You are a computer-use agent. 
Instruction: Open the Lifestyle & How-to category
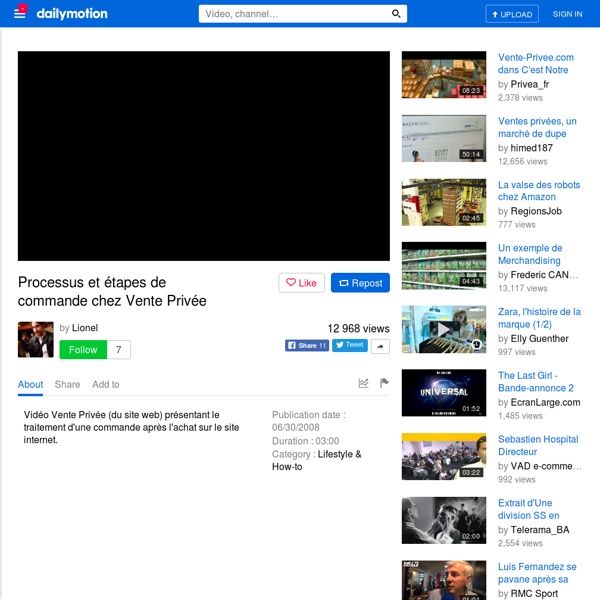[x=316, y=460]
